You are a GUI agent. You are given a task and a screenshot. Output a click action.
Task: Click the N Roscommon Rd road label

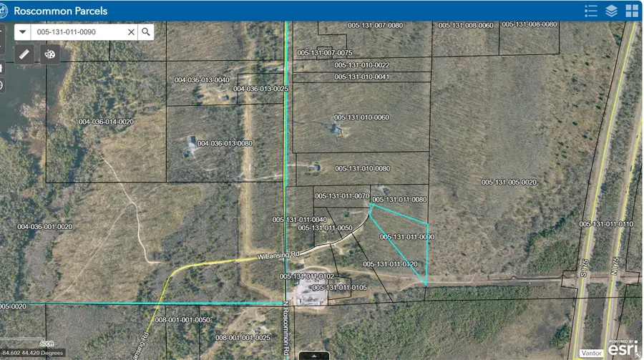pos(286,328)
